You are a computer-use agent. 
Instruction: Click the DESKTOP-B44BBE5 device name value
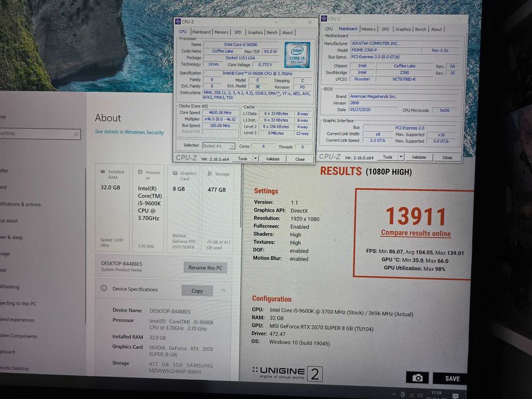click(170, 311)
